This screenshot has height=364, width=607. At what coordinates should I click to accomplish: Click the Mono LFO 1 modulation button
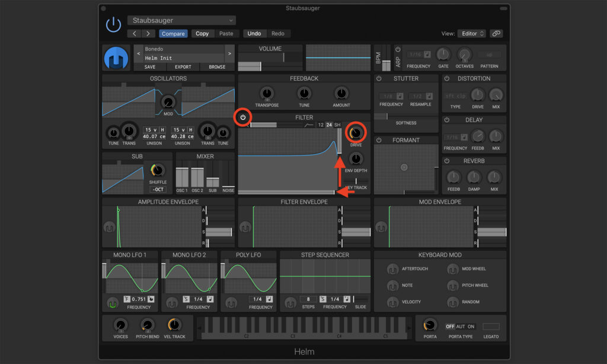tap(112, 304)
